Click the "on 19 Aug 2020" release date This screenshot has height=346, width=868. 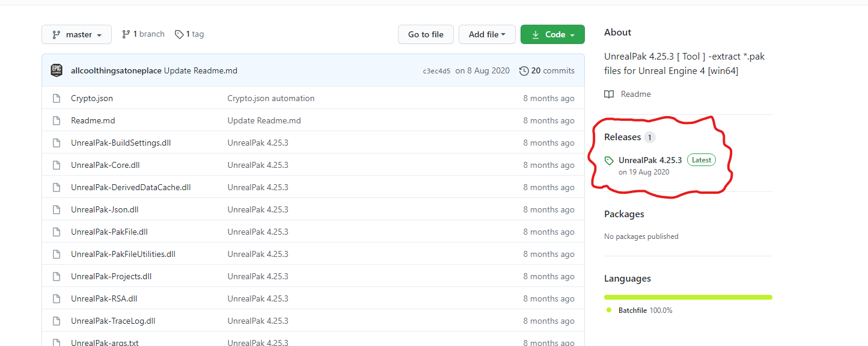tap(644, 172)
